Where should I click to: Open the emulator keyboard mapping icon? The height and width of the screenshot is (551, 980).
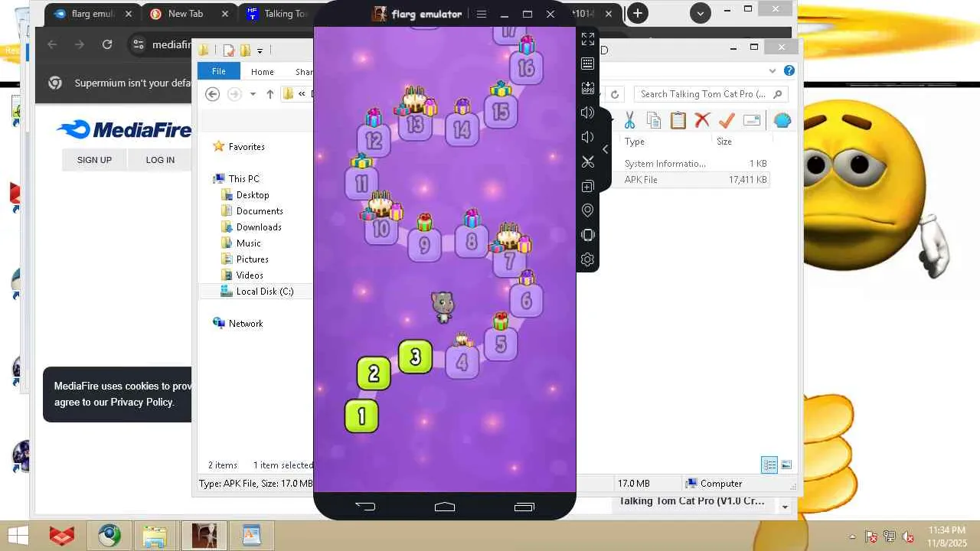[588, 64]
